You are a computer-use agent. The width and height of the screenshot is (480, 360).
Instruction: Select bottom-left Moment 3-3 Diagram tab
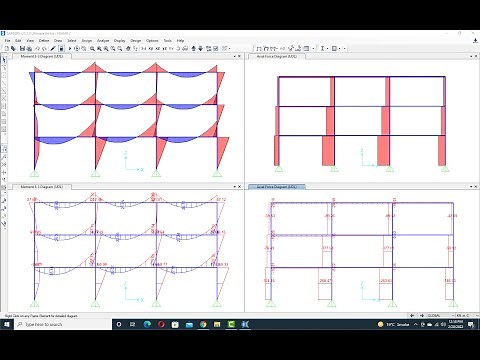click(42, 187)
